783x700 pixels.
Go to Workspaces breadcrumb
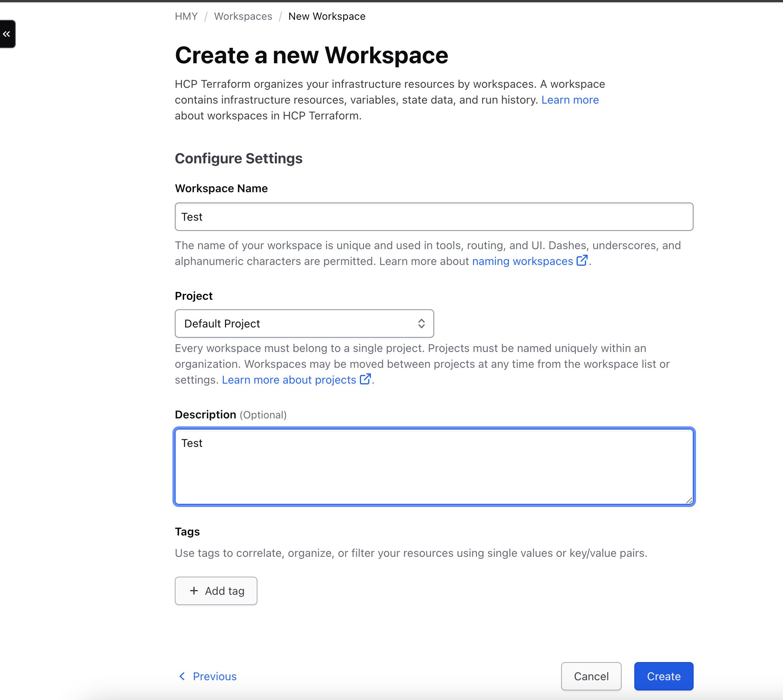click(x=243, y=16)
